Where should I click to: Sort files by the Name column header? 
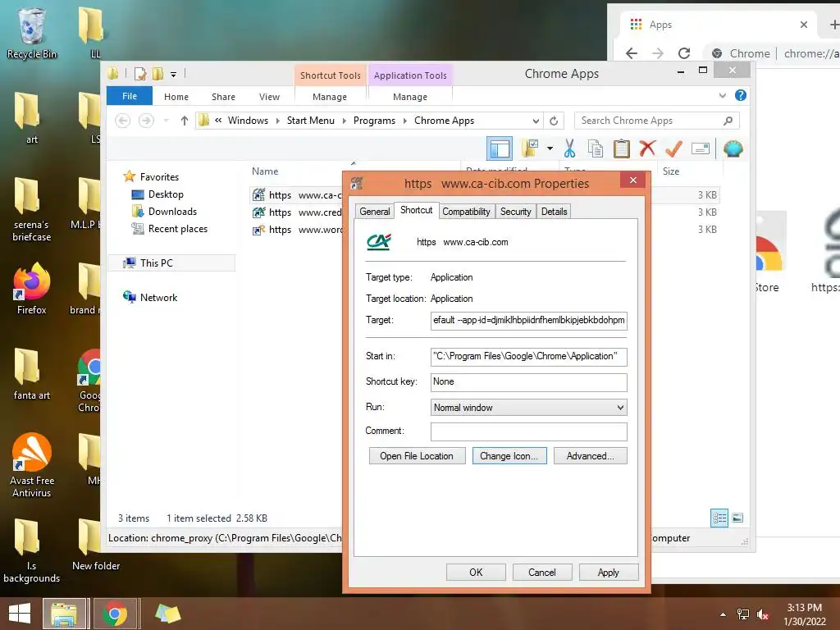click(x=265, y=171)
